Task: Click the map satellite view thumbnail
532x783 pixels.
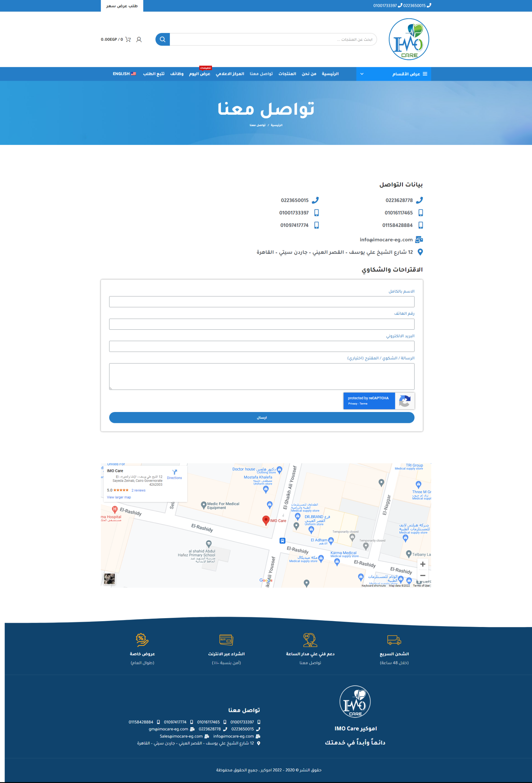Action: tap(110, 578)
